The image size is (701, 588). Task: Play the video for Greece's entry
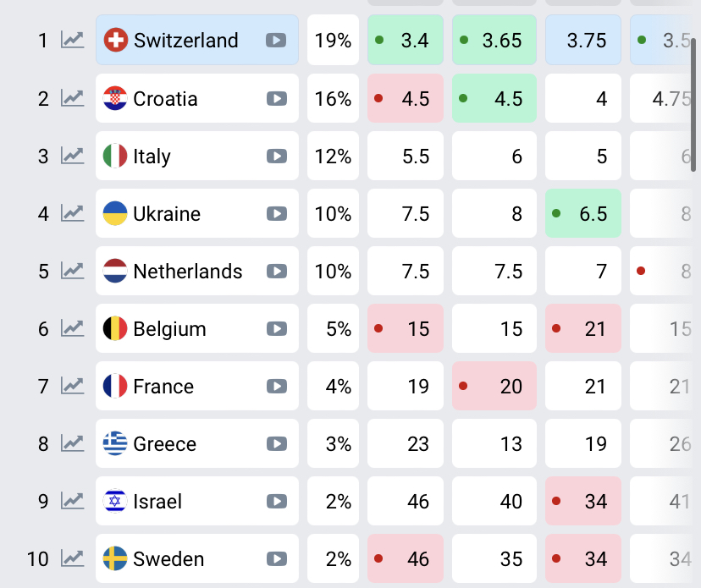coord(276,443)
